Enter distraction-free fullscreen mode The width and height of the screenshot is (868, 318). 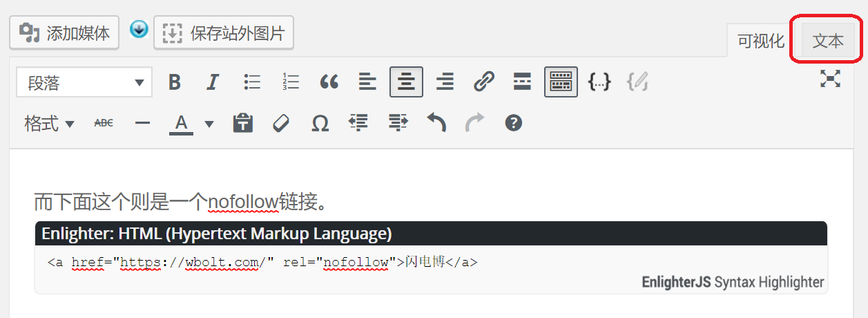(830, 79)
